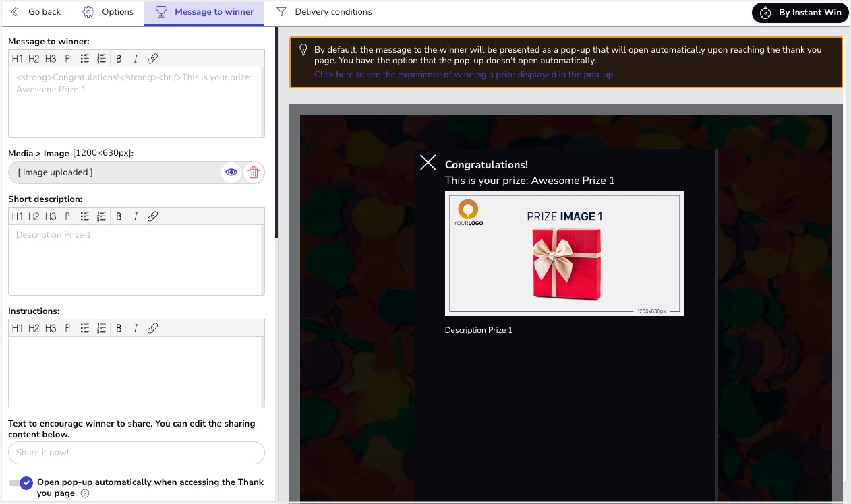This screenshot has height=504, width=851.
Task: Click the By Instant Win button
Action: (800, 13)
